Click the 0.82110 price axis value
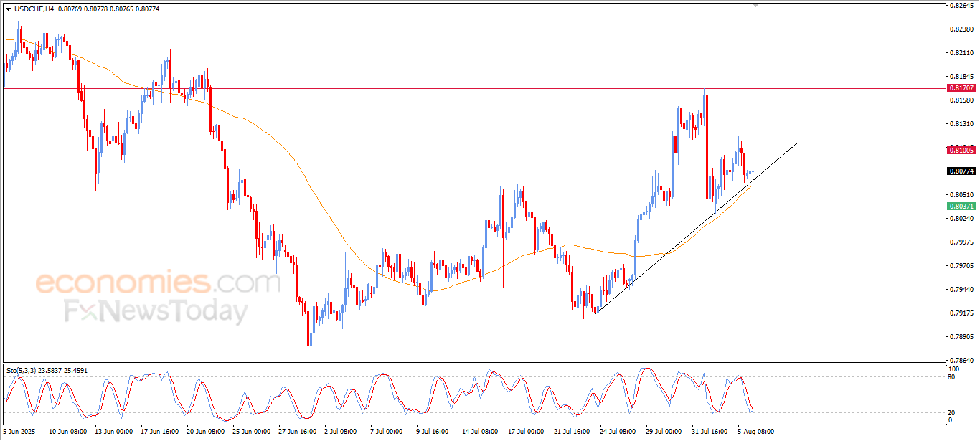The image size is (980, 441). click(961, 53)
